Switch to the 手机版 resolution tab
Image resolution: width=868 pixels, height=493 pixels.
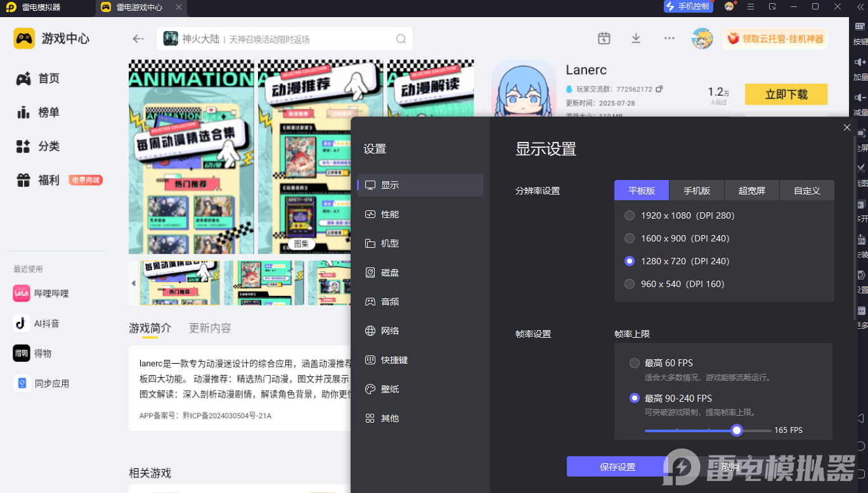(x=696, y=191)
